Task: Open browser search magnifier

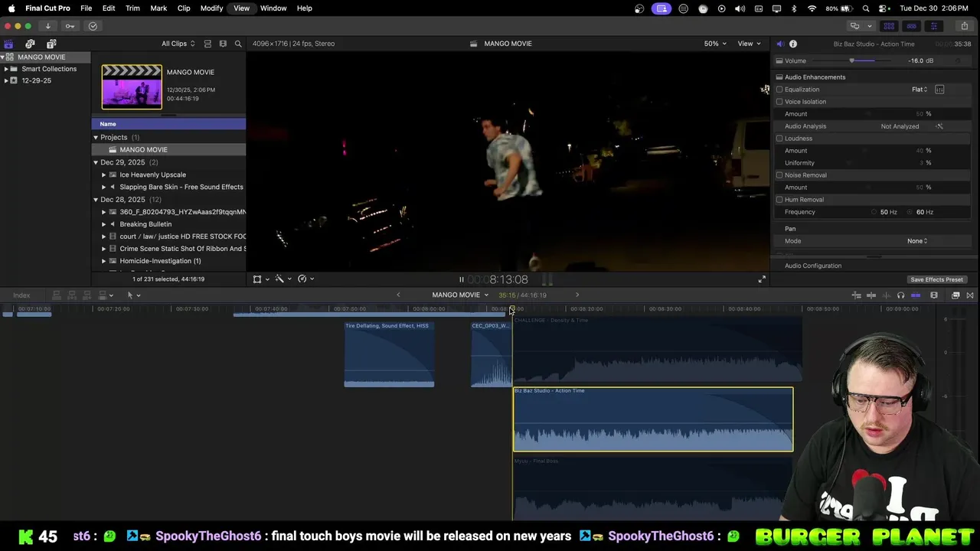Action: click(238, 44)
